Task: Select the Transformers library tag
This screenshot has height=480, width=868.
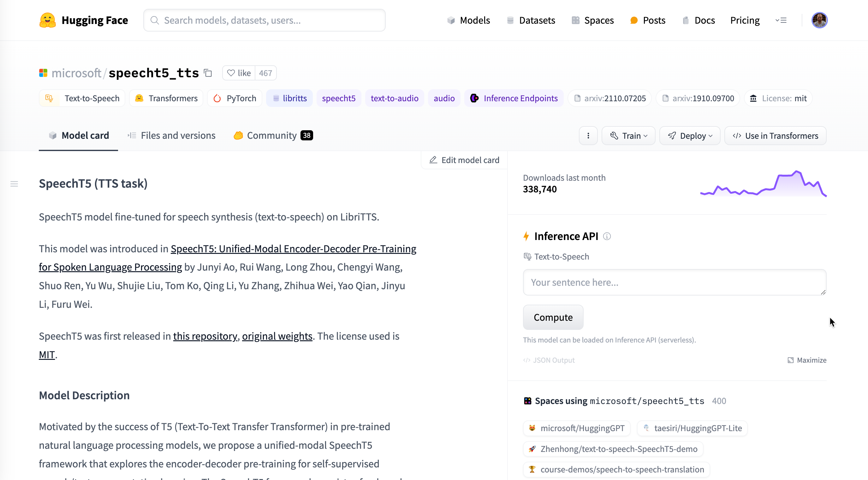Action: (x=166, y=98)
